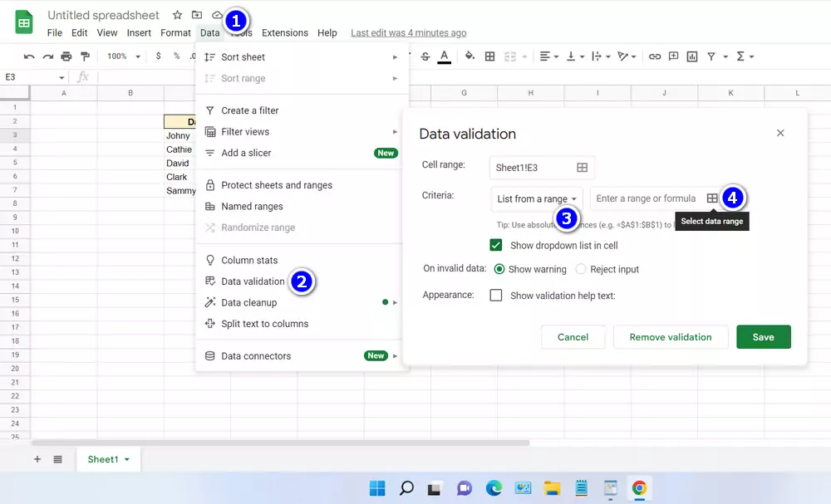
Task: Open the Name box dropdown arrow
Action: pos(61,77)
